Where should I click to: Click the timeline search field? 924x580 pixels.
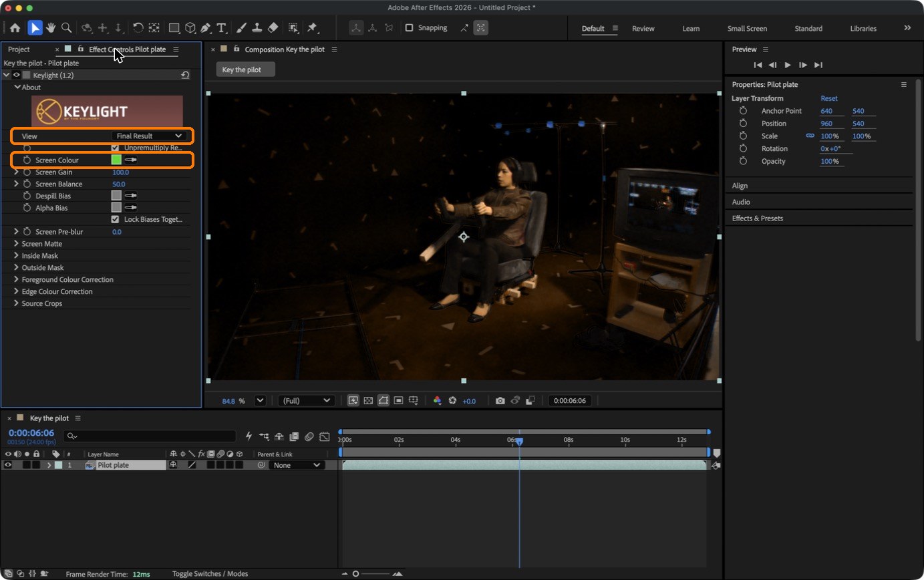[x=150, y=436]
